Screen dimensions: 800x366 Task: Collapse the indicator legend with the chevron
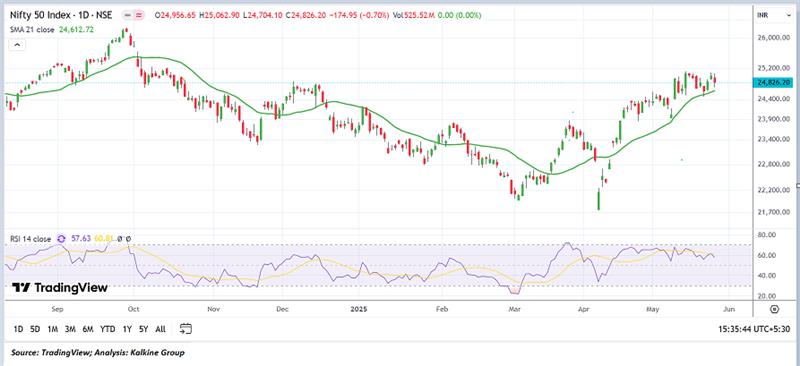[17, 45]
